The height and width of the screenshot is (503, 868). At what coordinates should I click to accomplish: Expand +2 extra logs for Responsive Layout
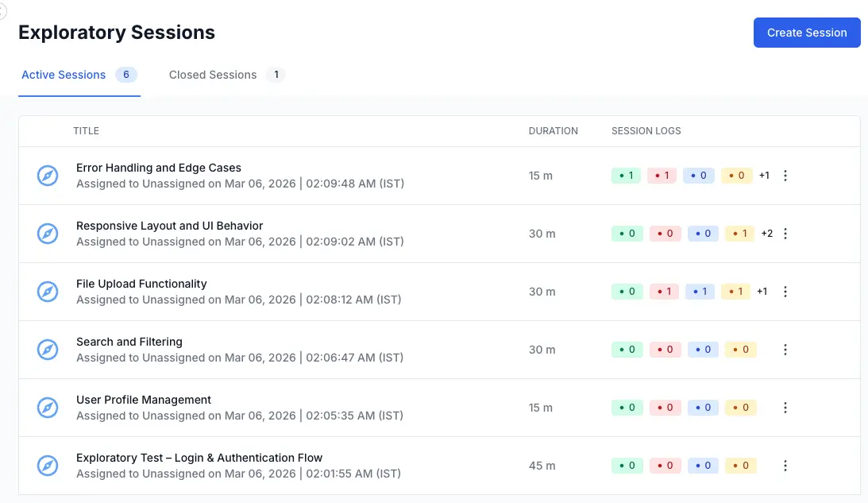[766, 234]
